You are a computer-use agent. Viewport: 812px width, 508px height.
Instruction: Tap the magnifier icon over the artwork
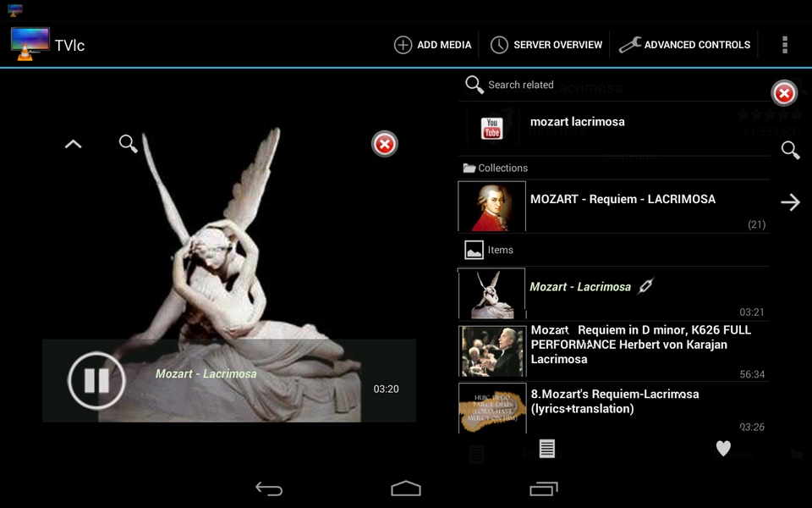coord(128,144)
